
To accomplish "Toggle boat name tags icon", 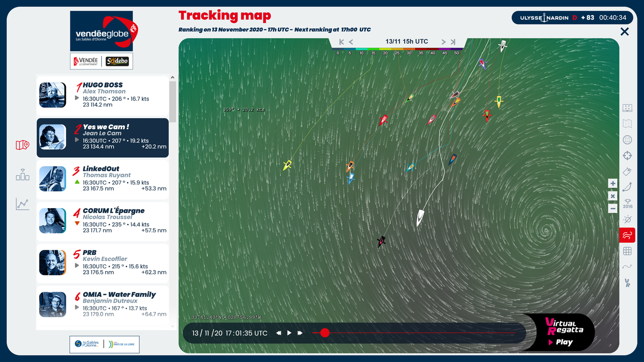I will tap(627, 171).
